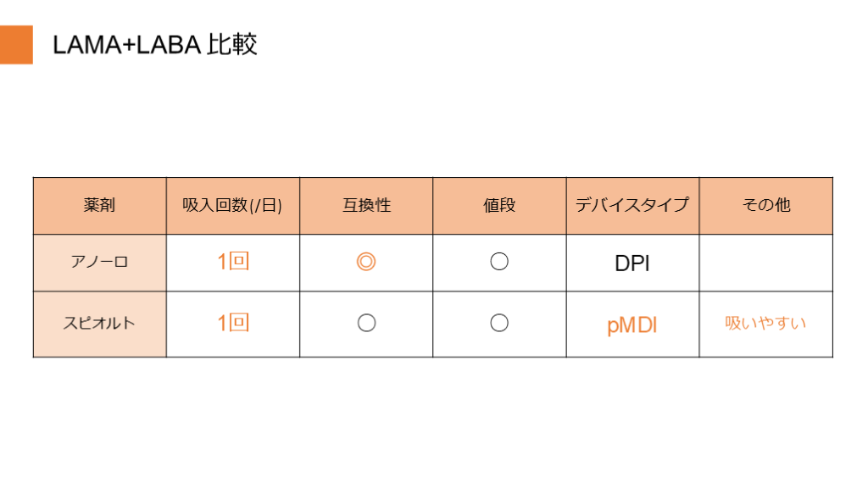Select the スピオルト drug name cell
Image resolution: width=868 pixels, height=488 pixels.
pos(99,323)
